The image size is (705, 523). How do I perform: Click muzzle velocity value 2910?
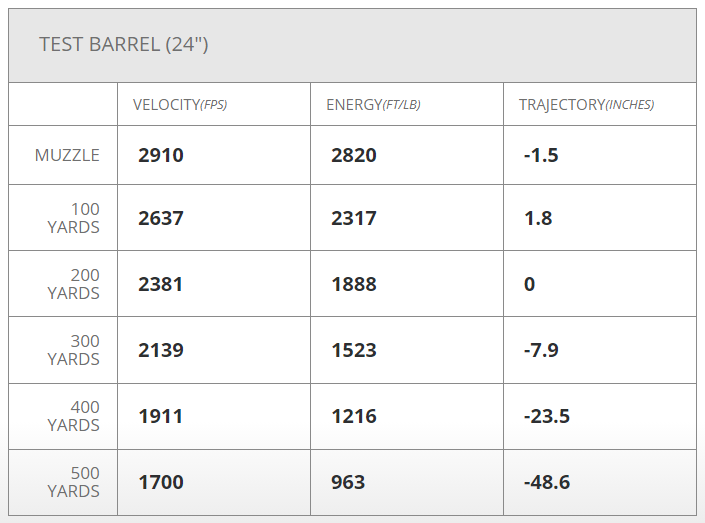point(161,155)
